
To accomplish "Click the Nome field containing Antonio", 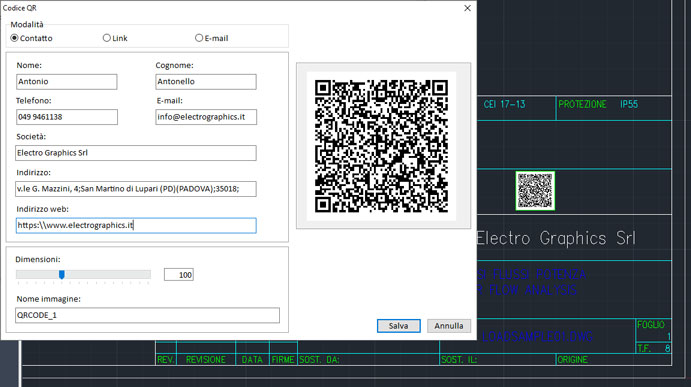I will point(67,82).
